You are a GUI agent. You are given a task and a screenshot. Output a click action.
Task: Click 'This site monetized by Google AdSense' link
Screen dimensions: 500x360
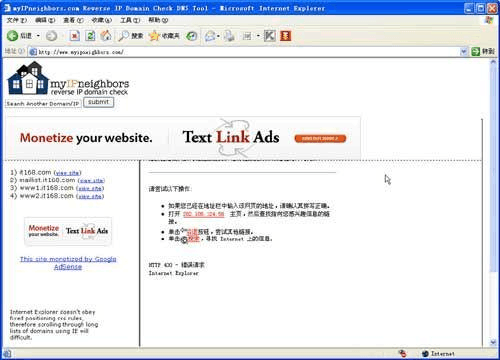pos(68,263)
